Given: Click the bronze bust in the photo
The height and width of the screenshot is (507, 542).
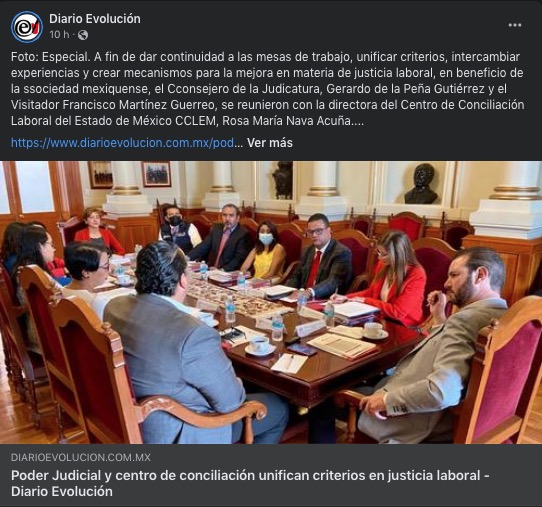Looking at the screenshot, I should 421,184.
